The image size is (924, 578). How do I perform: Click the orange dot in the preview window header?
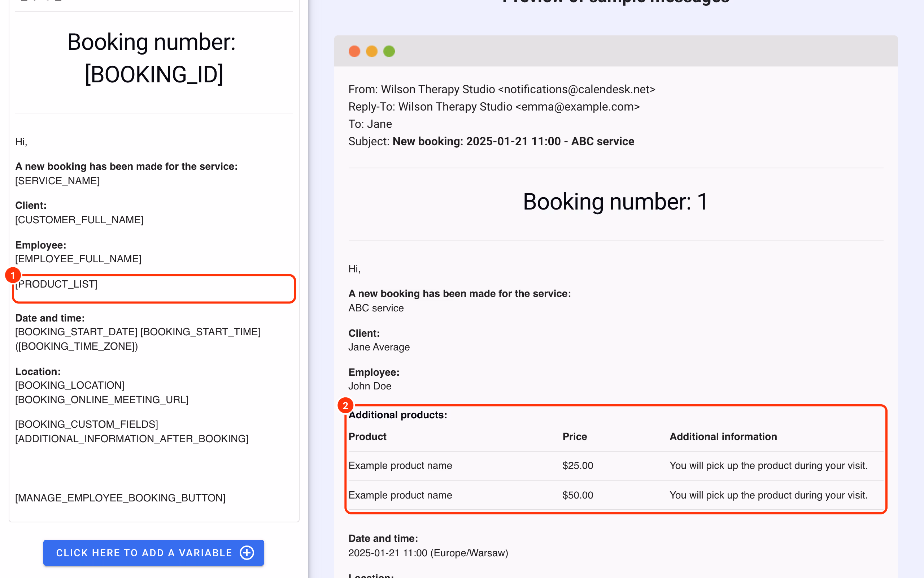[371, 51]
